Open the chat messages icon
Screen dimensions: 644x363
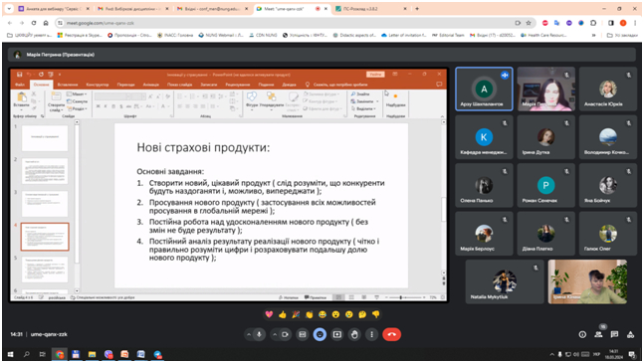(614, 335)
